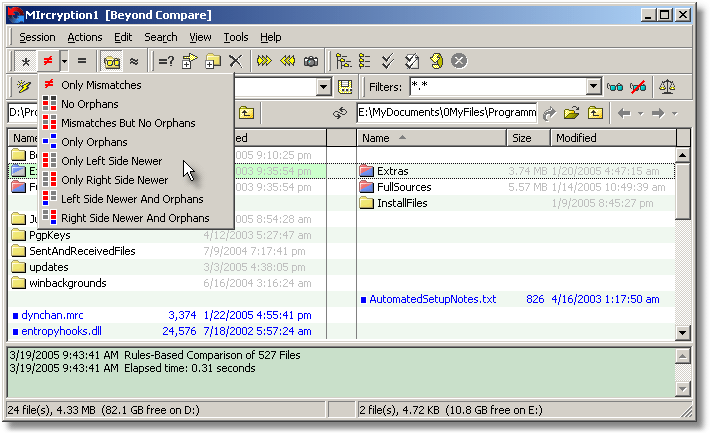This screenshot has width=711, height=436.
Task: Click the compare contents =? icon
Action: point(166,61)
